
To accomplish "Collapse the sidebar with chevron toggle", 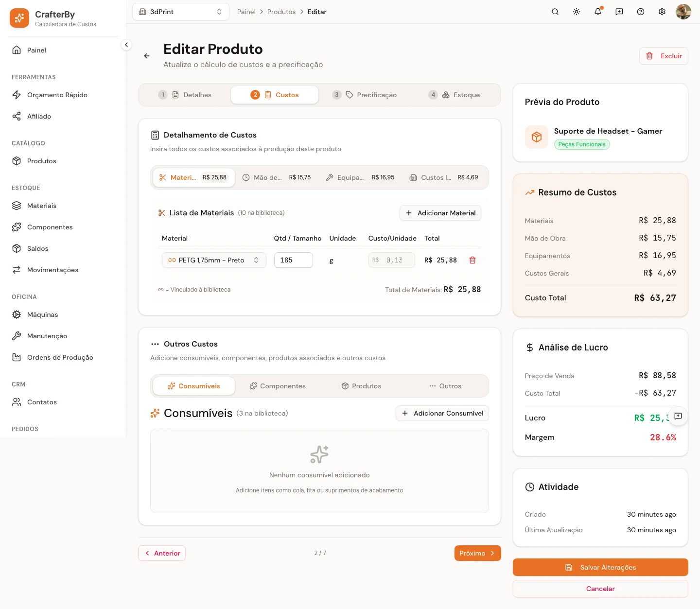I will 126,45.
